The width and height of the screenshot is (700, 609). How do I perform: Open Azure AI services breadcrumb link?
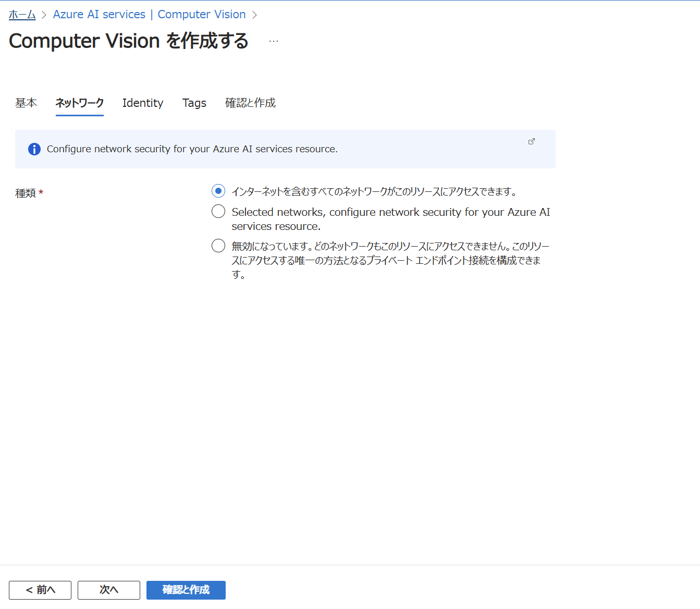pyautogui.click(x=99, y=15)
